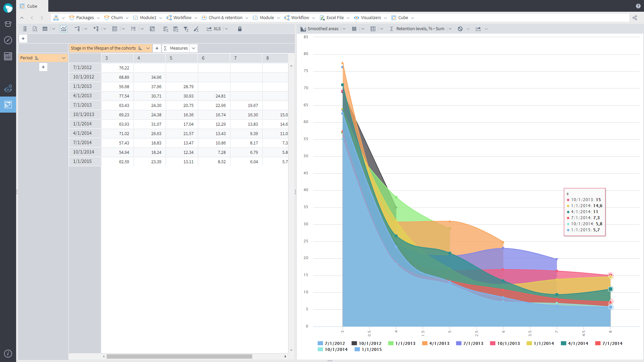The width and height of the screenshot is (644, 362).
Task: Open the filter with sigma icon
Action: 186,29
